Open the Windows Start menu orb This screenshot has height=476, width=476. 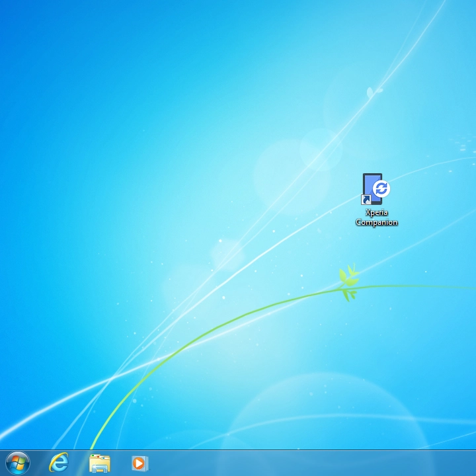[18, 463]
